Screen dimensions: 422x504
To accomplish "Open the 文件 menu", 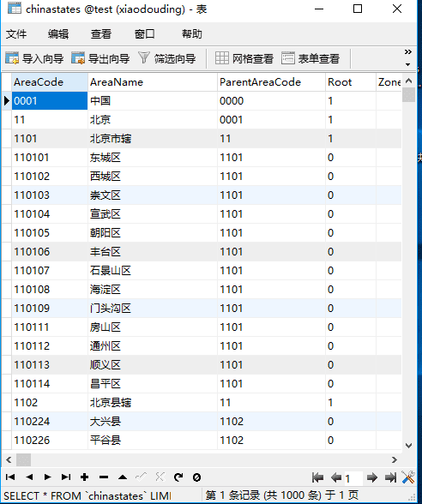I will click(16, 33).
